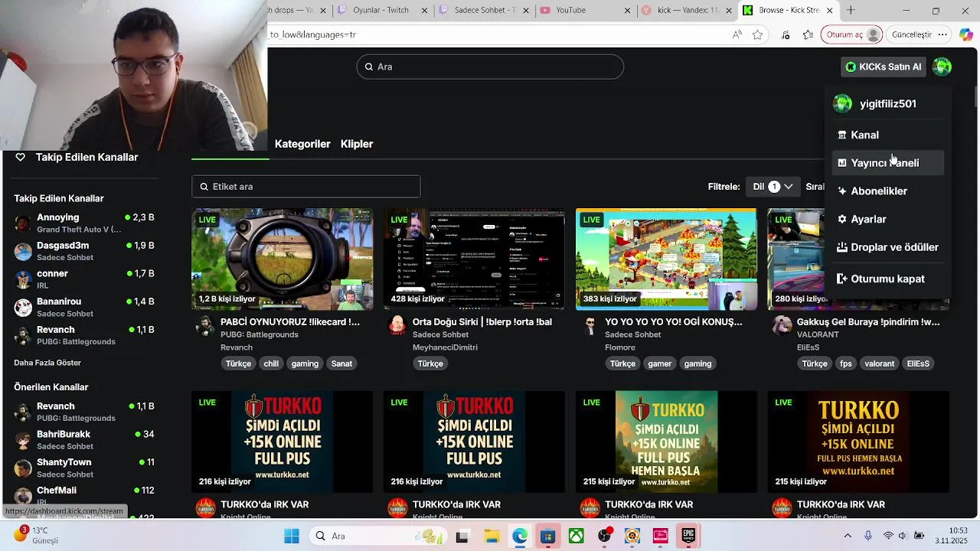Select the Sanat tag chip

(x=341, y=364)
